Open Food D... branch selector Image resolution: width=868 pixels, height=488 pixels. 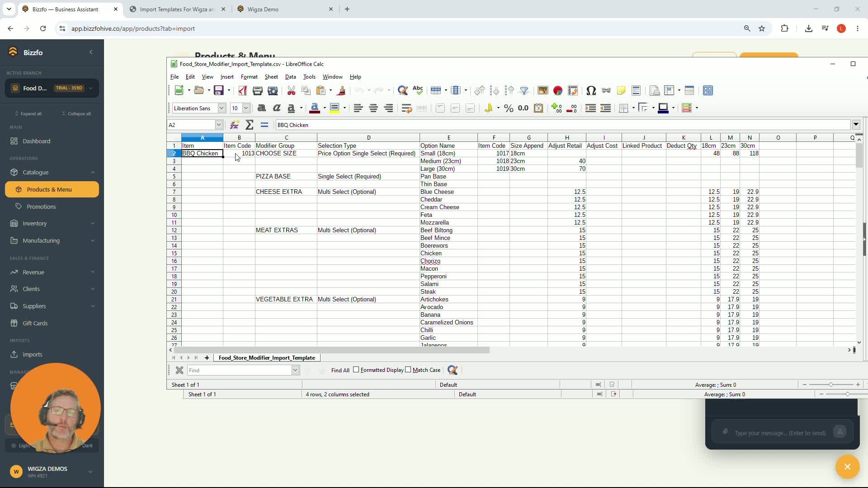52,88
